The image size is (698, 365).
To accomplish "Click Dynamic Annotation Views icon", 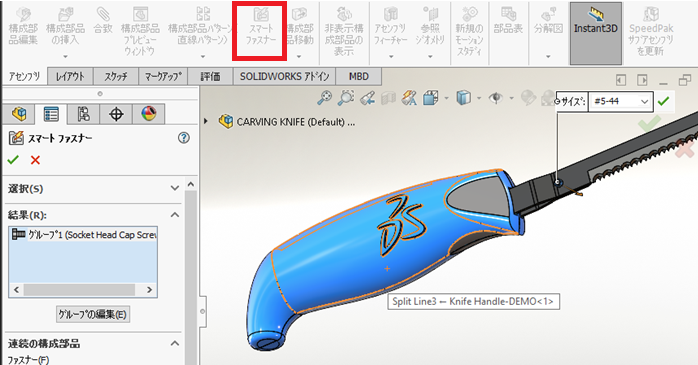I will (409, 97).
